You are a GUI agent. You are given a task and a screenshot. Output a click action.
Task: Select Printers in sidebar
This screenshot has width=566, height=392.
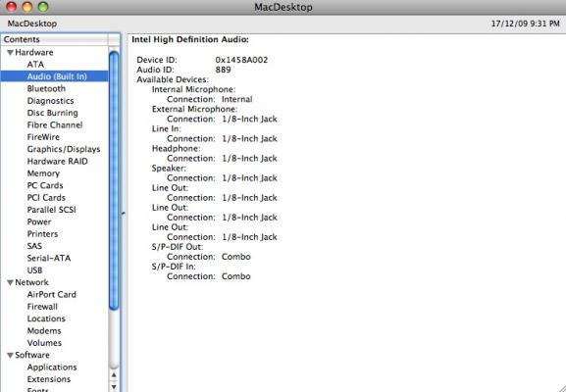(42, 233)
